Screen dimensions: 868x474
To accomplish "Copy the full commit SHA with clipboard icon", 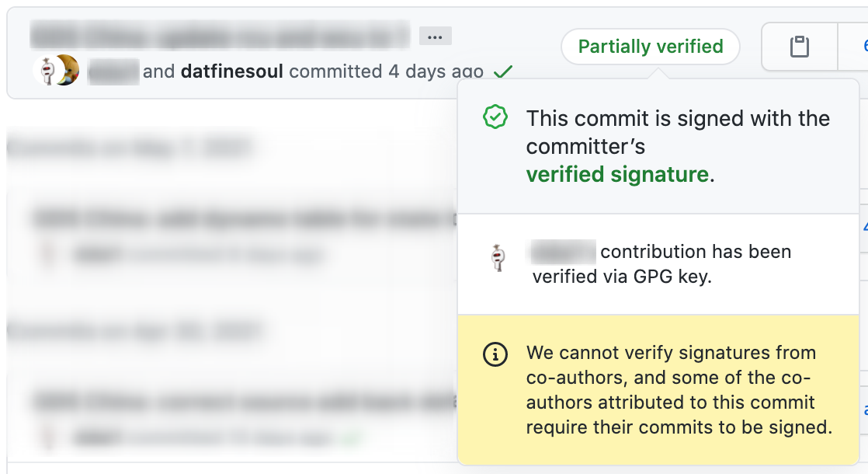I will coord(799,47).
